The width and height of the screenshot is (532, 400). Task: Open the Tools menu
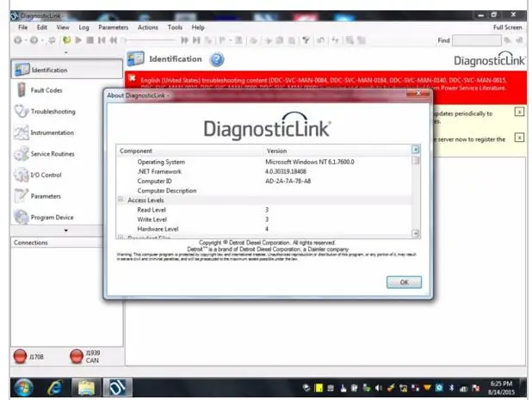click(175, 28)
